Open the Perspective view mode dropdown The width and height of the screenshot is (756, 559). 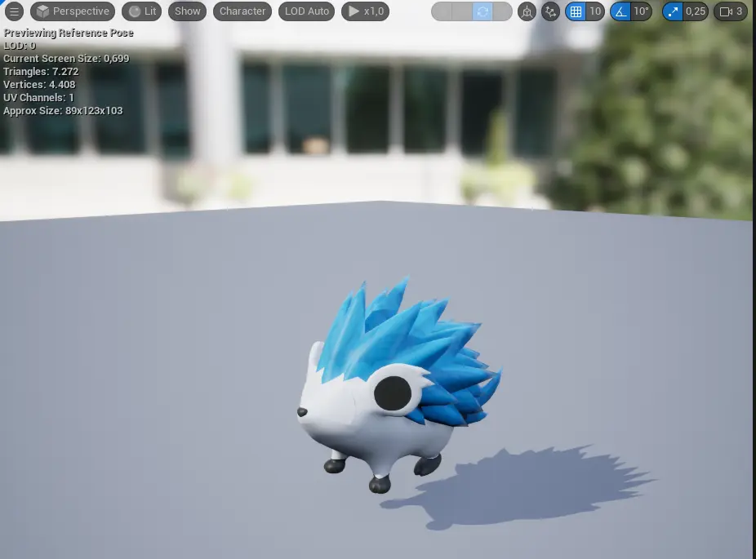pyautogui.click(x=73, y=11)
